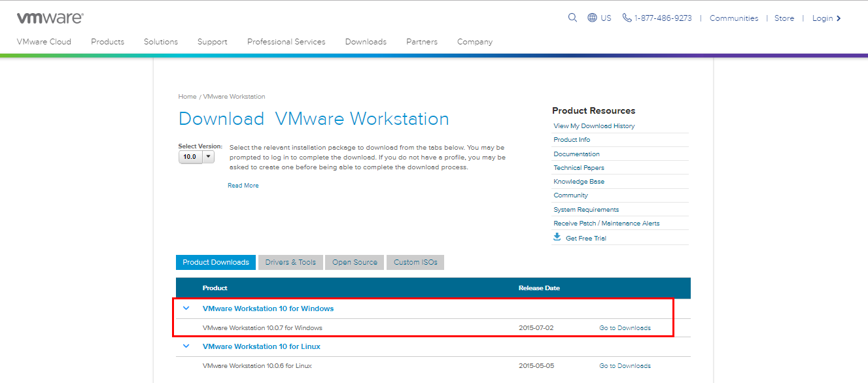Click VMware Workstation 10.0.7 for Windows text
This screenshot has height=383, width=868.
[262, 328]
